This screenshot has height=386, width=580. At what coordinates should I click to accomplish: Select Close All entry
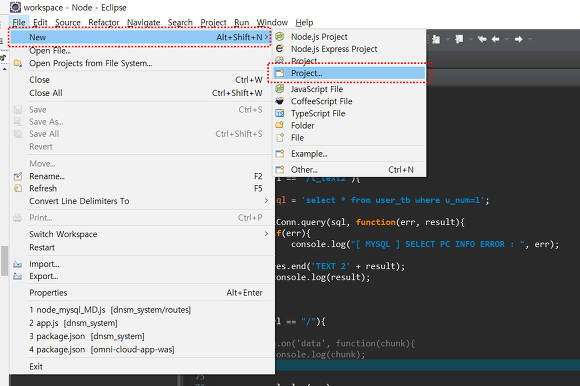tap(141, 93)
